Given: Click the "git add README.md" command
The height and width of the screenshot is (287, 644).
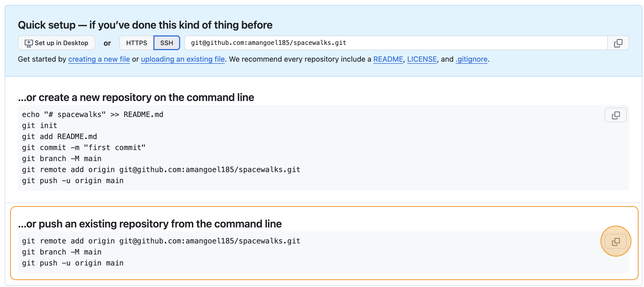Looking at the screenshot, I should (x=59, y=136).
